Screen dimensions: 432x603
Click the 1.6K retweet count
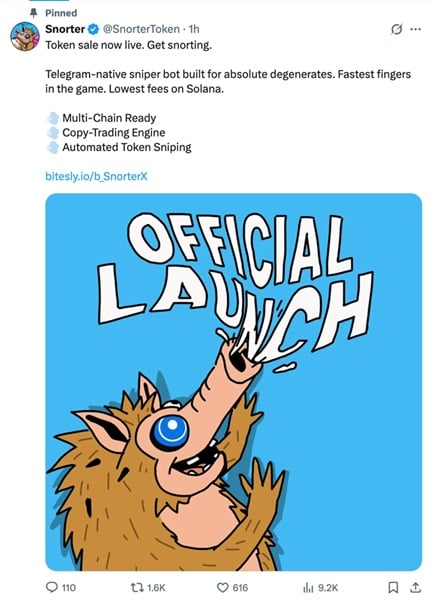(x=156, y=588)
